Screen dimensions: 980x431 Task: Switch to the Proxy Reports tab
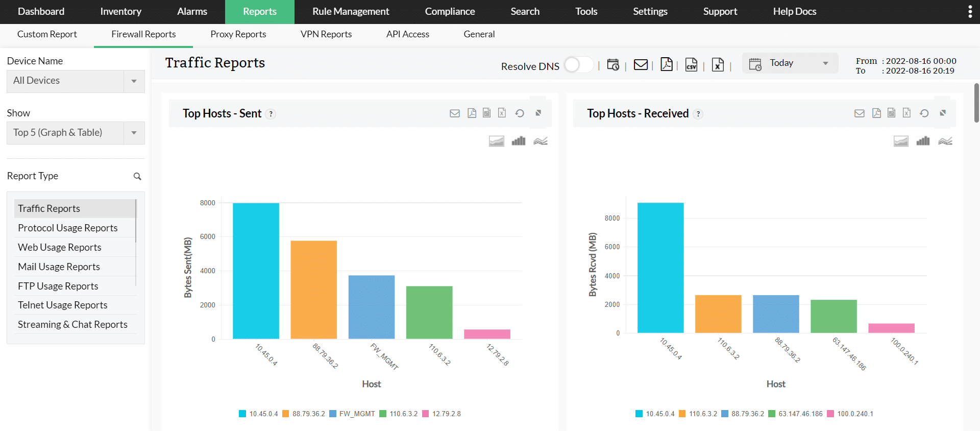pos(238,34)
